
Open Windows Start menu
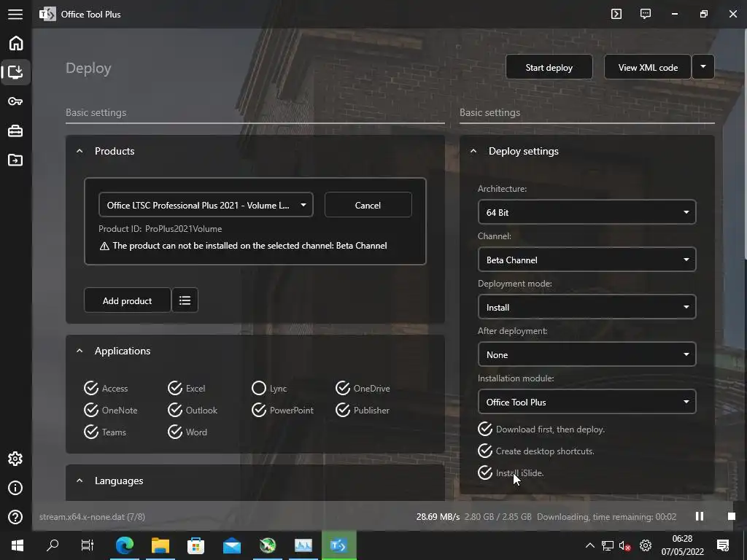click(18, 545)
